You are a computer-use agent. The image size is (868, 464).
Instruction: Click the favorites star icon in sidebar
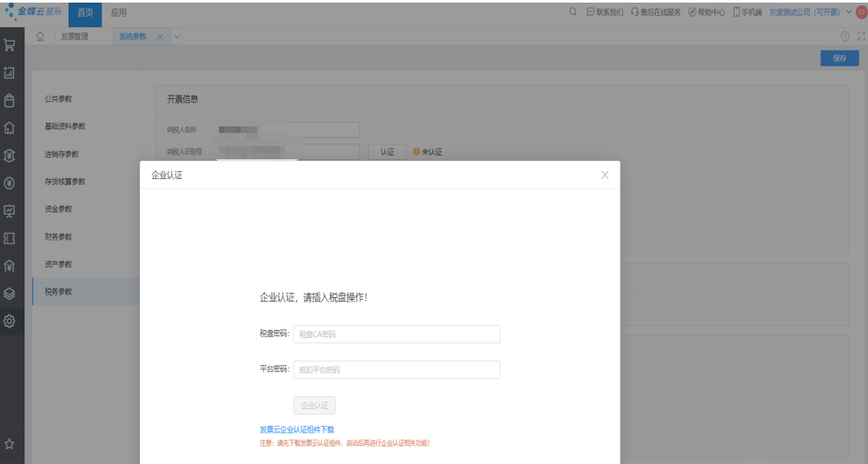tap(10, 444)
